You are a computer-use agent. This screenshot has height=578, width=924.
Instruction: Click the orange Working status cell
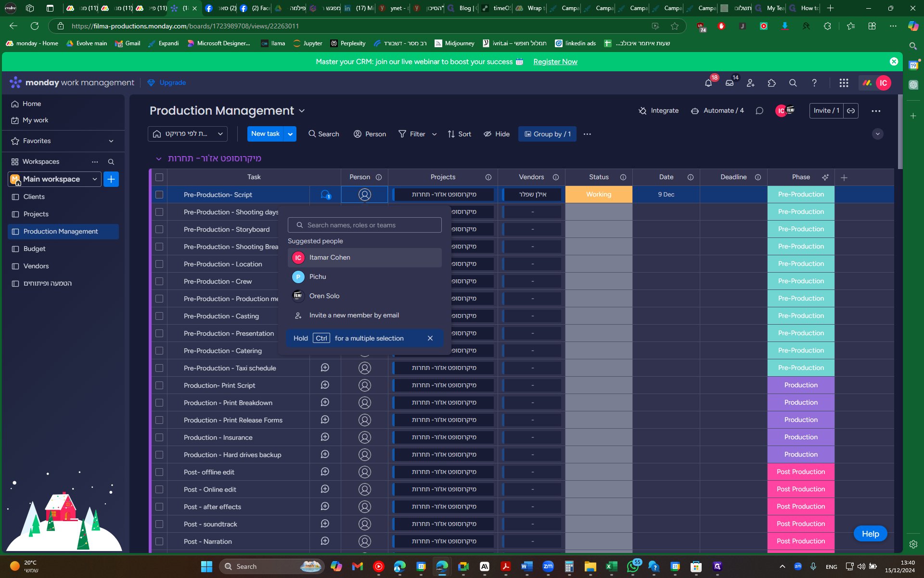(x=599, y=195)
